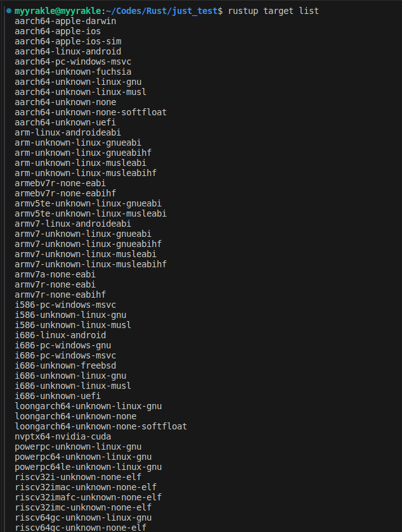
Task: Click the nvptx64-nvidia-cuda entry
Action: (63, 437)
